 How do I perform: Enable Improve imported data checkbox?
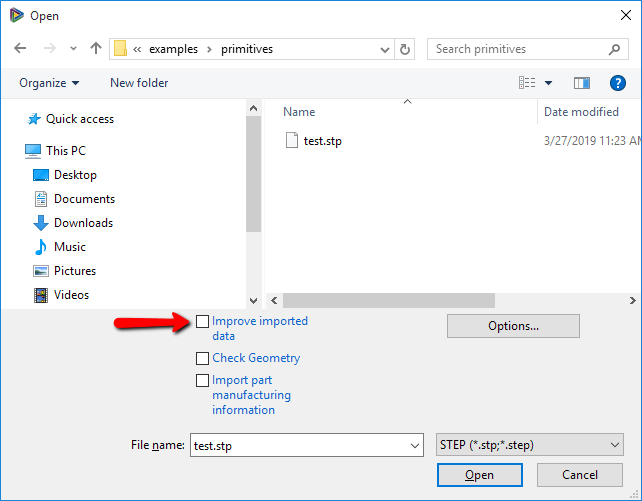[x=202, y=322]
